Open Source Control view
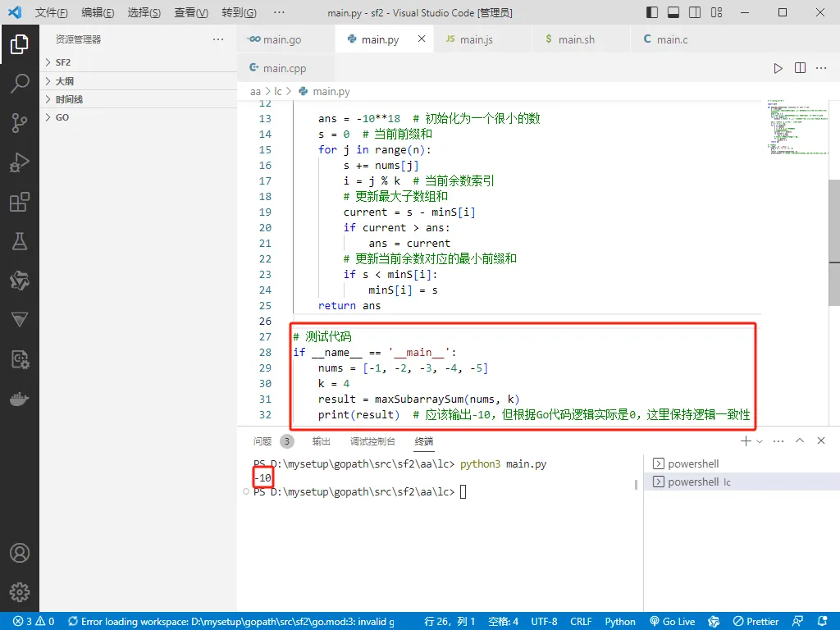This screenshot has height=630, width=840. (x=20, y=123)
